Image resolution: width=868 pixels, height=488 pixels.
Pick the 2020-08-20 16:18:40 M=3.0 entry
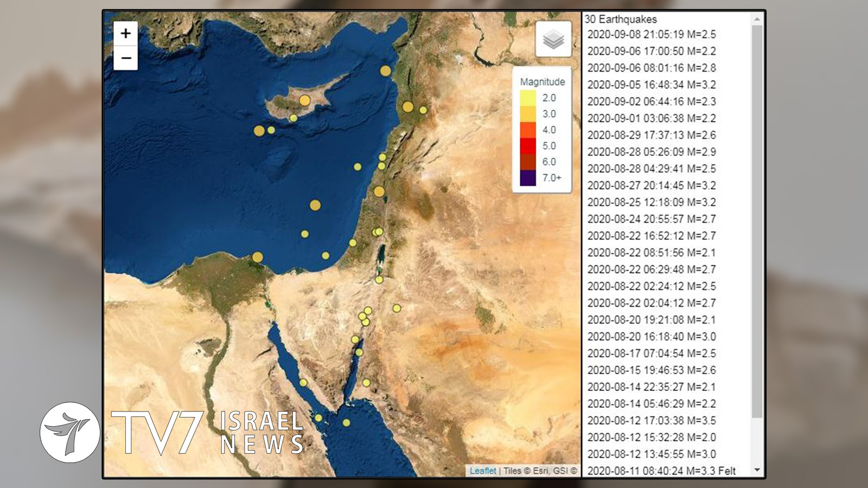coord(651,336)
